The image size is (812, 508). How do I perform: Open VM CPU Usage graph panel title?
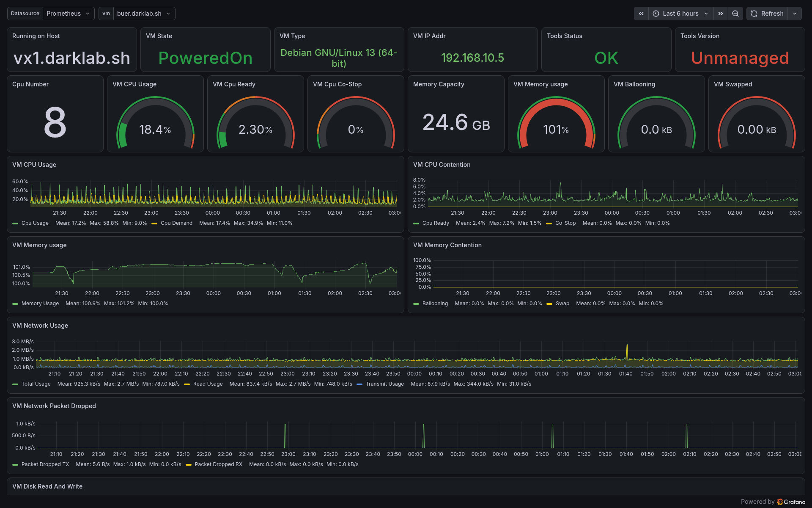[34, 165]
